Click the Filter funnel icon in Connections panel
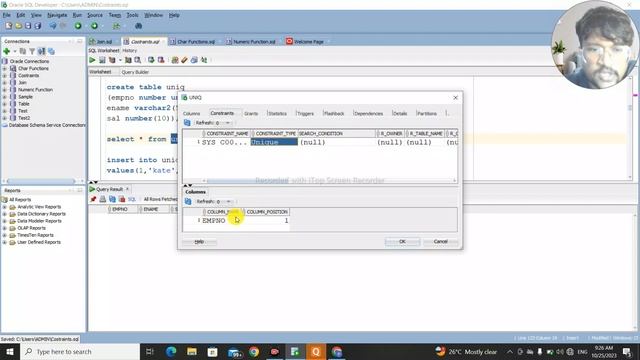The height and width of the screenshot is (360, 640). coord(32,51)
